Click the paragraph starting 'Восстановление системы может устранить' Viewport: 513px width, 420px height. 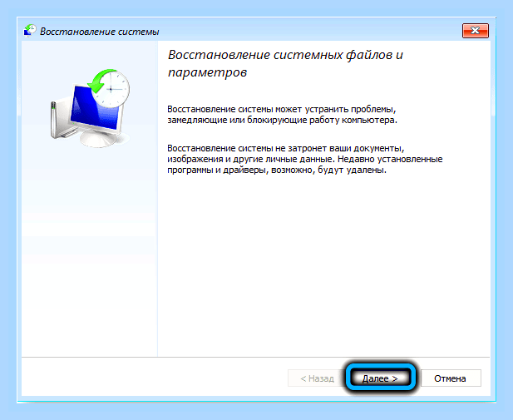[282, 115]
